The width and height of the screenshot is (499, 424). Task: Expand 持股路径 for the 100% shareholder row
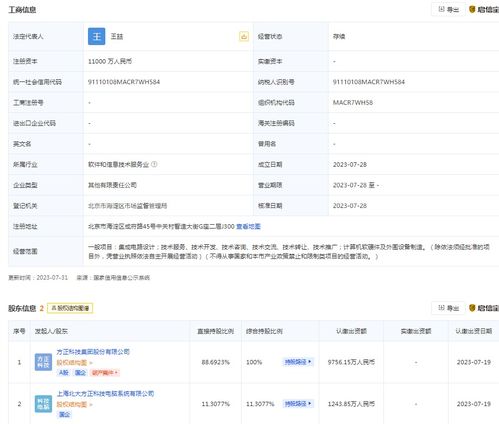click(298, 362)
